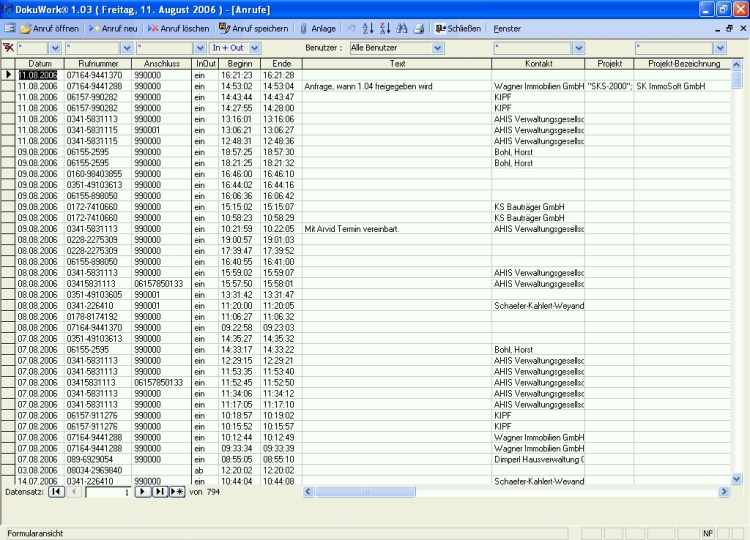This screenshot has height=540, width=750.
Task: Jump to first record in Datensatz navigator
Action: [x=56, y=492]
